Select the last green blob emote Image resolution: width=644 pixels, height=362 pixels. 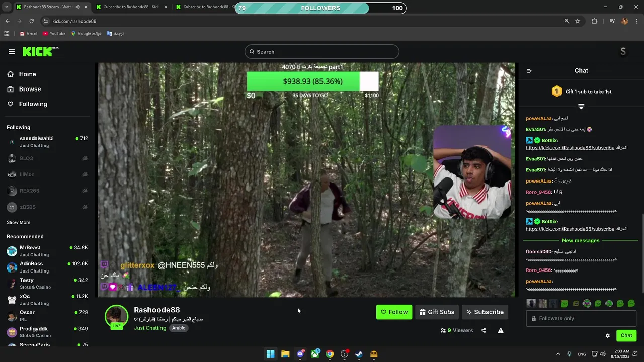631,303
